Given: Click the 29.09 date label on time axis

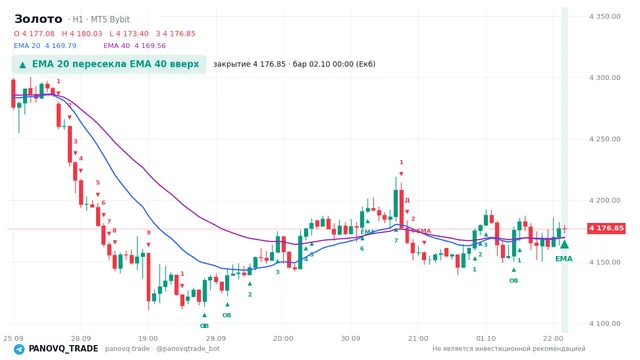Looking at the screenshot, I should (216, 338).
